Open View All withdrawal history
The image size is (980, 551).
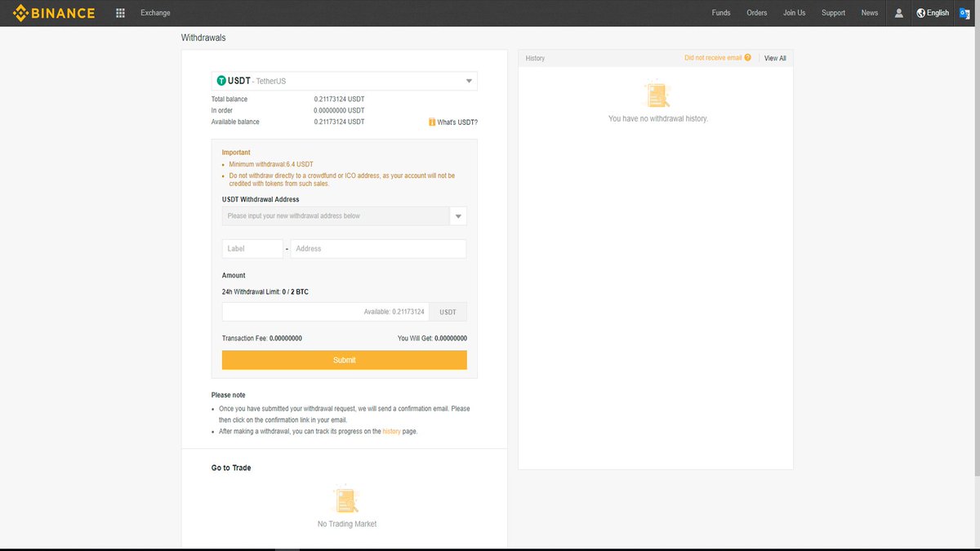(775, 58)
